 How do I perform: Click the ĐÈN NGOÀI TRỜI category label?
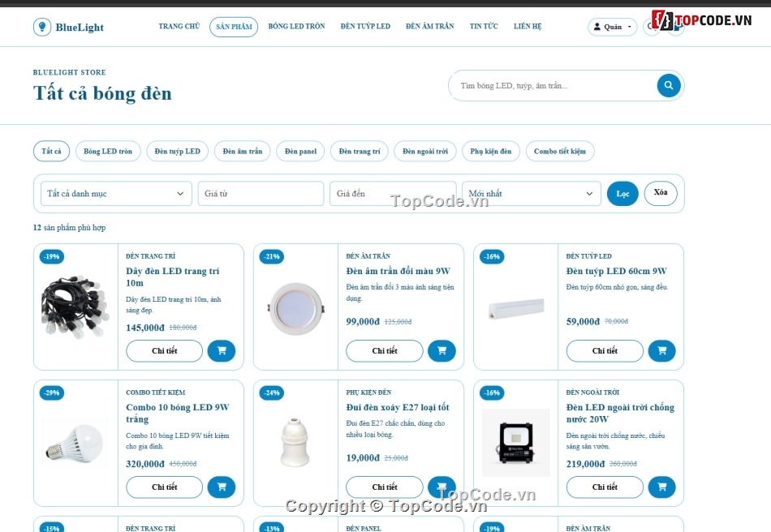coord(592,393)
